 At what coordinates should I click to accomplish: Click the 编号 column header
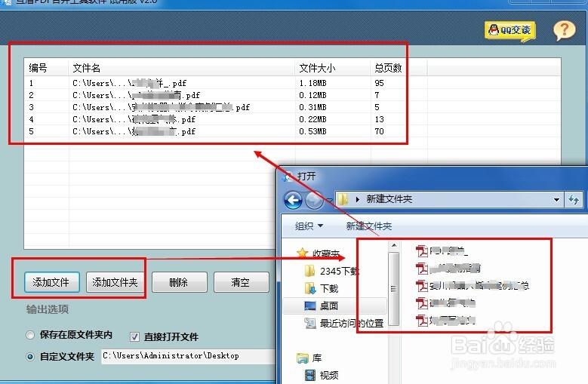(x=47, y=68)
